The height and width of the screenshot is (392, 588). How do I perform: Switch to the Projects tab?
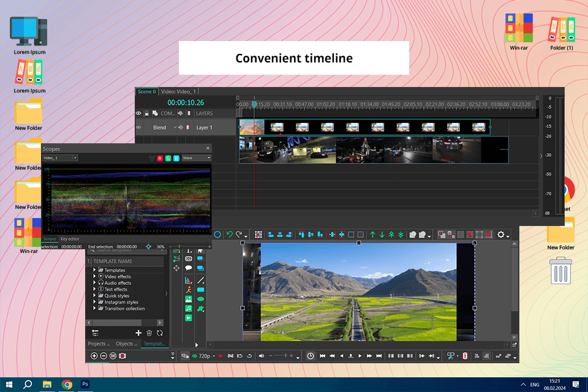tap(98, 343)
